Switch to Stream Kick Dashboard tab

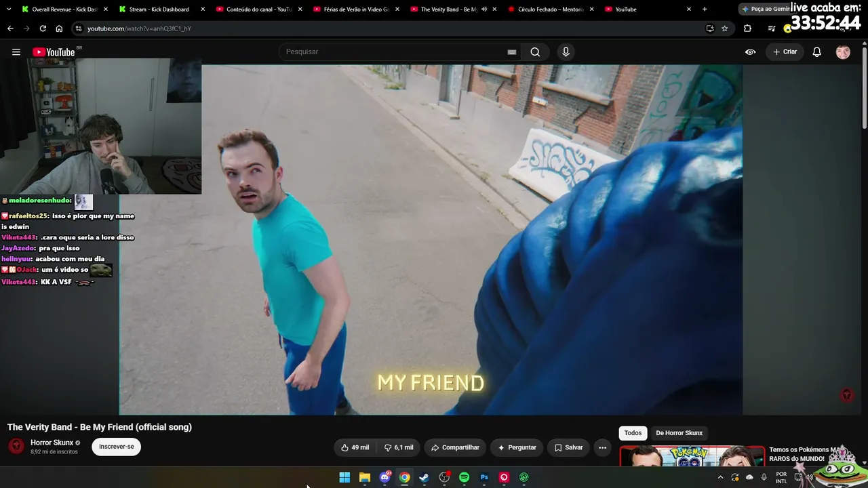161,9
